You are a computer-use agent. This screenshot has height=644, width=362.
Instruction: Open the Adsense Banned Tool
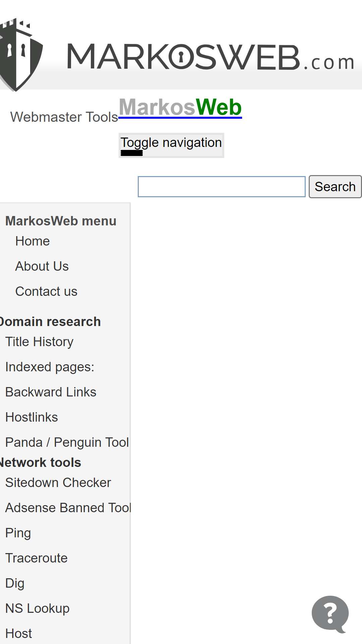click(x=68, y=508)
